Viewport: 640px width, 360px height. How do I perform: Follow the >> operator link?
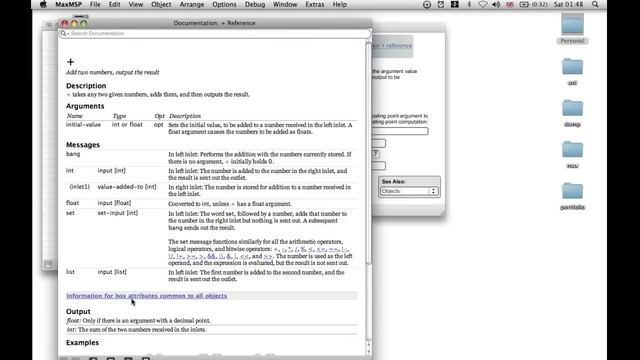click(268, 256)
